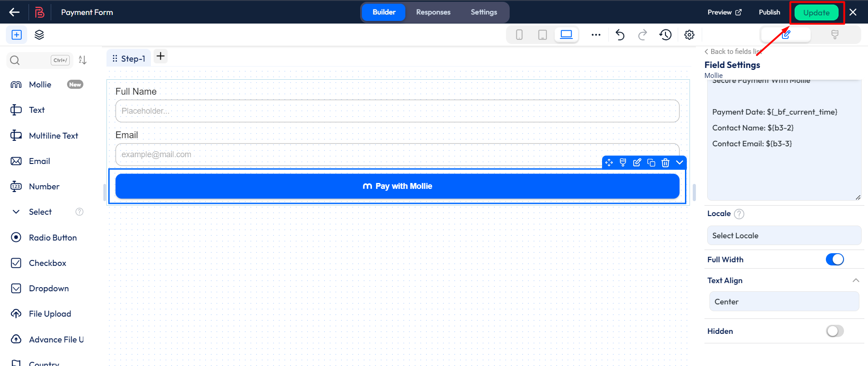Viewport: 868px width, 366px height.
Task: Switch to tablet device view
Action: click(542, 35)
